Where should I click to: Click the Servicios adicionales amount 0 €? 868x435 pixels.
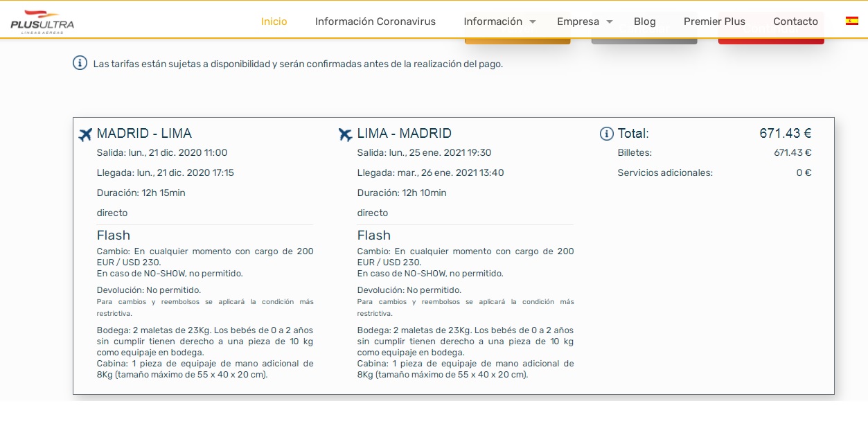coord(804,173)
